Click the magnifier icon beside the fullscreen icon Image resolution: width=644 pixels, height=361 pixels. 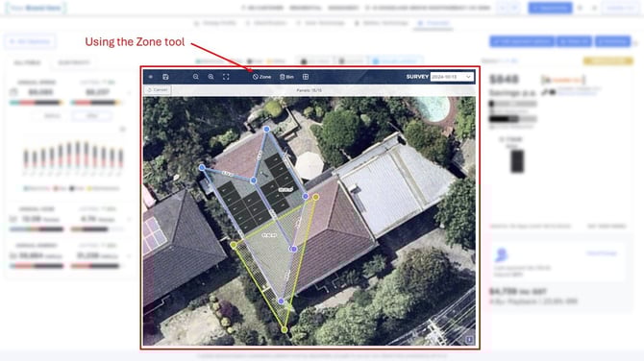click(x=211, y=77)
